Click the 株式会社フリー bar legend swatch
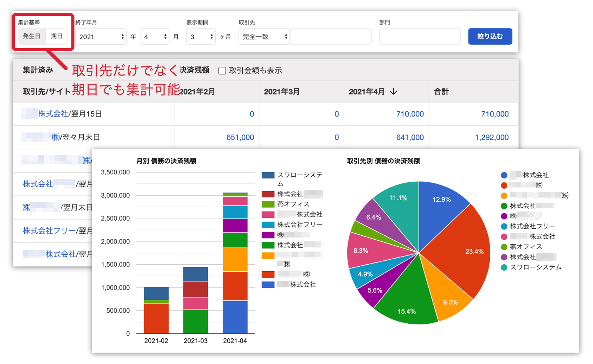This screenshot has width=593, height=364. [268, 225]
